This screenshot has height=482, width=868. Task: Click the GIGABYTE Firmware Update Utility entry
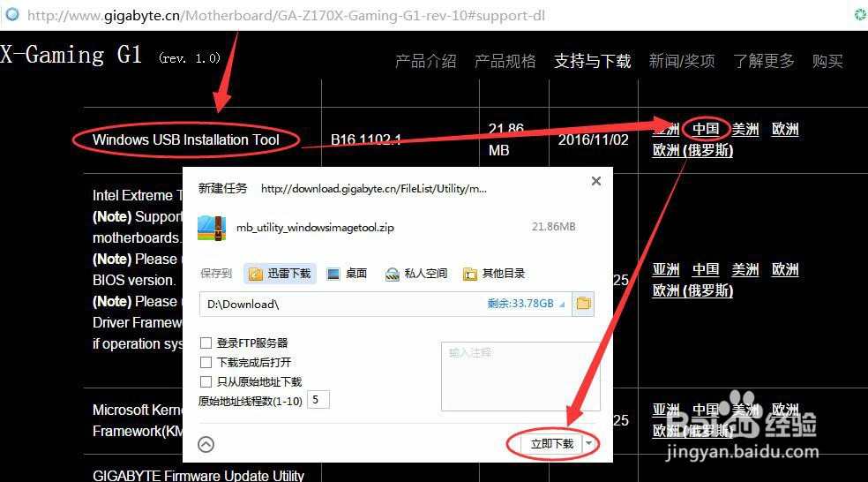(x=198, y=475)
